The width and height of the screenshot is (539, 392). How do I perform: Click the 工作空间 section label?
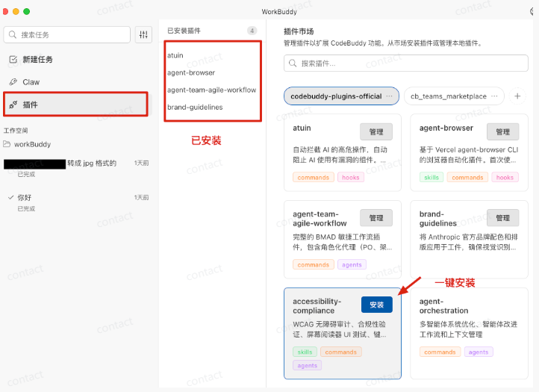click(x=16, y=131)
